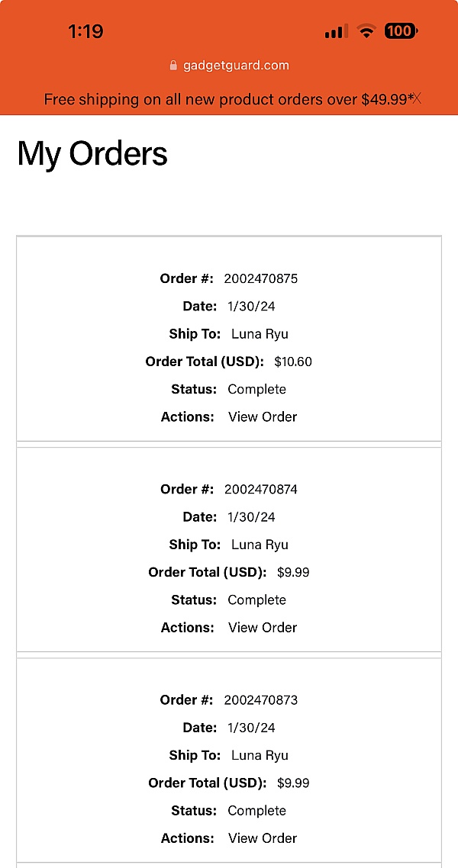View Order for order 2002470873

pos(263,838)
